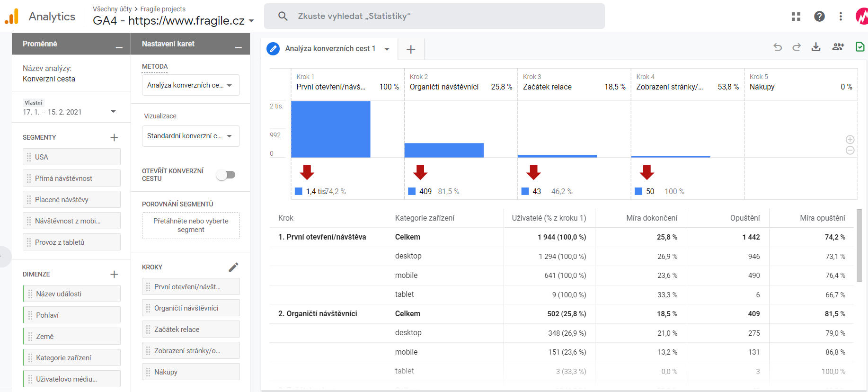Open the three-dot more options menu

[841, 17]
